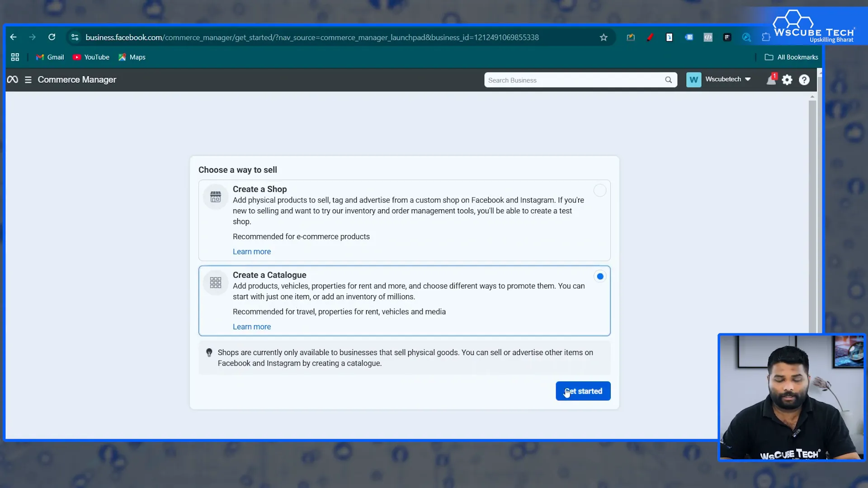Viewport: 868px width, 488px height.
Task: Click the black square extension icon
Action: tap(727, 38)
